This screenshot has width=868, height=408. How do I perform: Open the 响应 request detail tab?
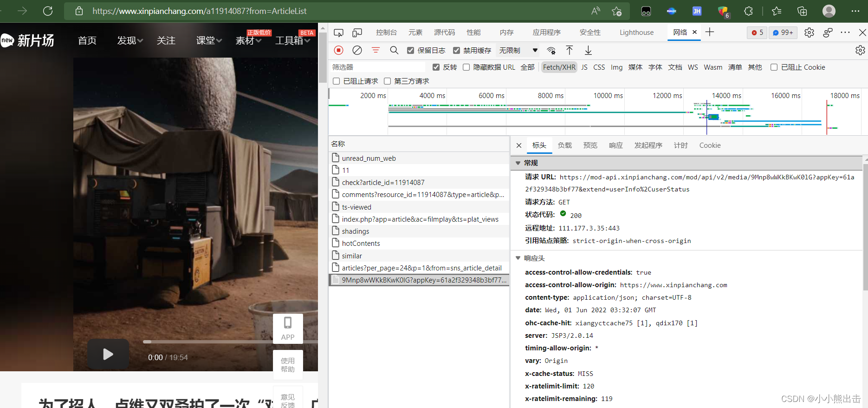pyautogui.click(x=616, y=145)
